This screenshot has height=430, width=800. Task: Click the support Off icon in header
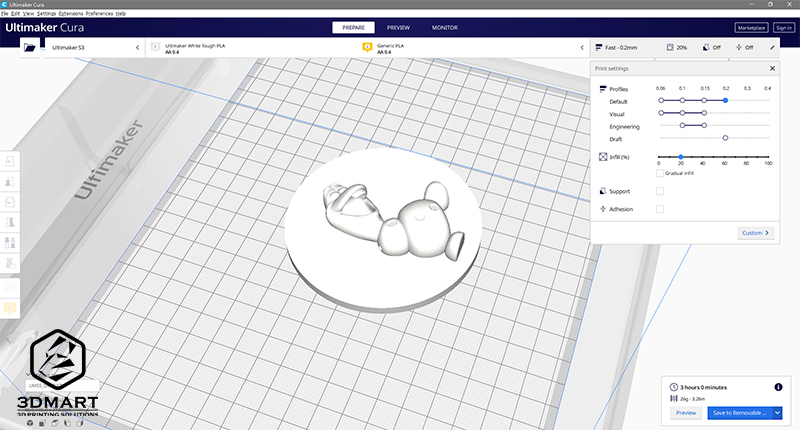[705, 47]
